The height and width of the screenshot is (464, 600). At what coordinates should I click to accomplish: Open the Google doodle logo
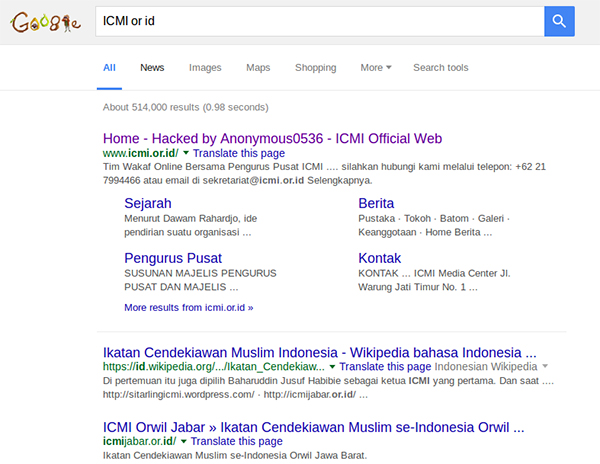(46, 22)
